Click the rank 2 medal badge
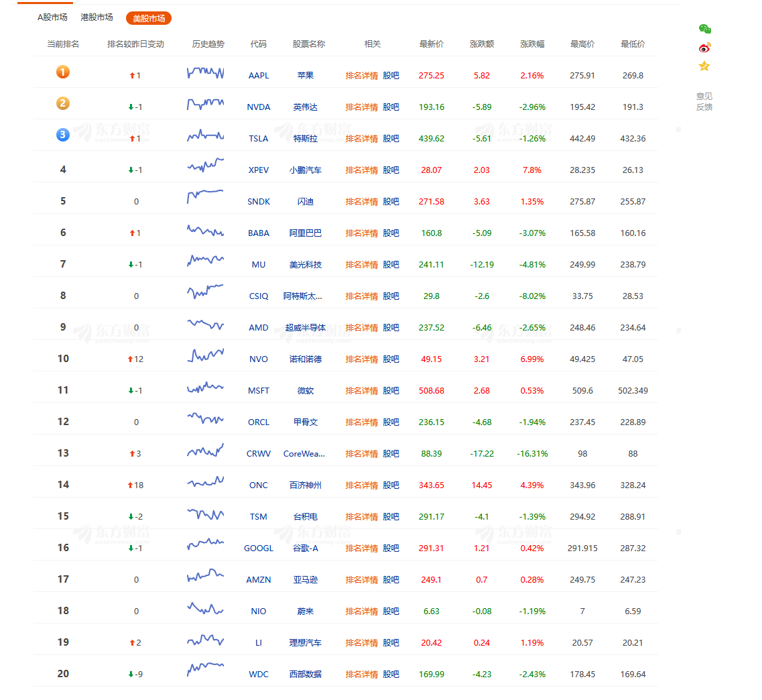The image size is (762, 700). point(63,103)
